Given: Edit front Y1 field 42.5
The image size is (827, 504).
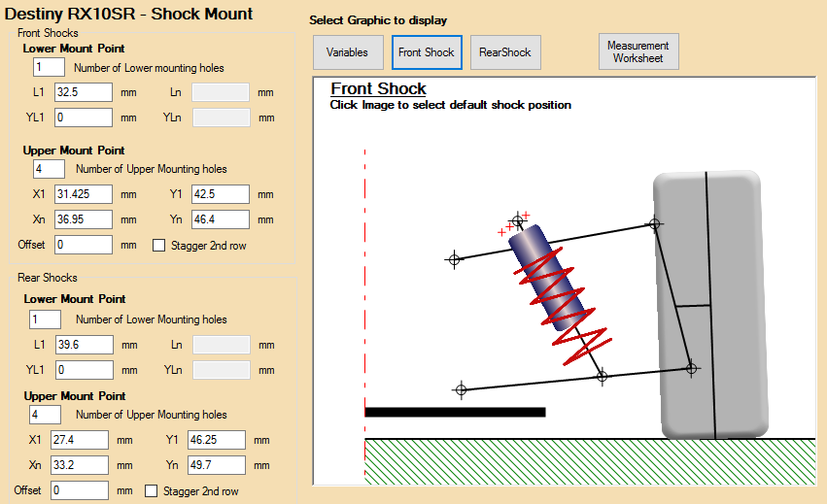Looking at the screenshot, I should coord(221,194).
